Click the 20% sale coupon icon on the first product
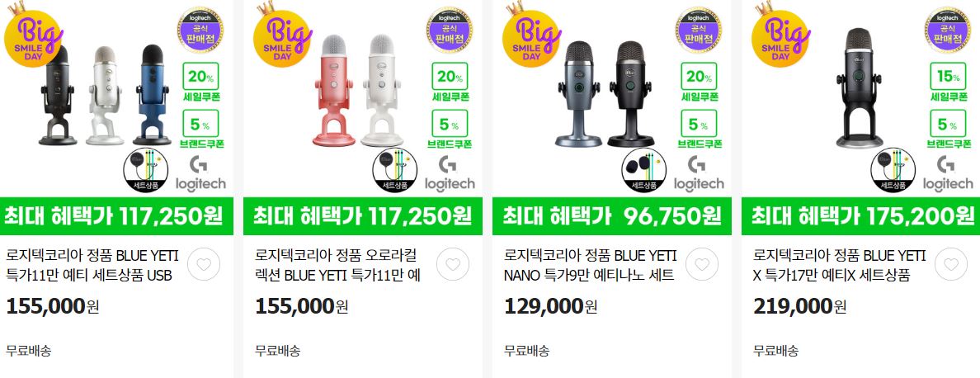The height and width of the screenshot is (378, 980). pyautogui.click(x=200, y=82)
